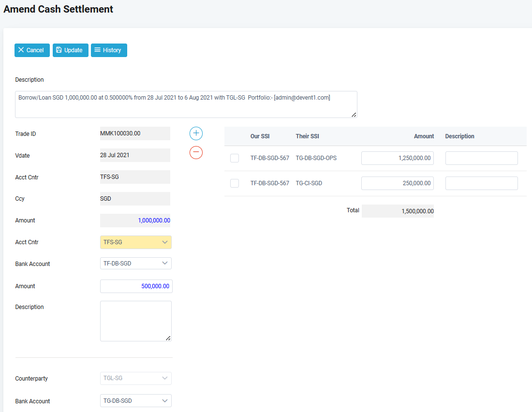Viewport: 532px width, 412px height.
Task: Click description field in TG-DB-SGD-OPS row
Action: coord(481,158)
